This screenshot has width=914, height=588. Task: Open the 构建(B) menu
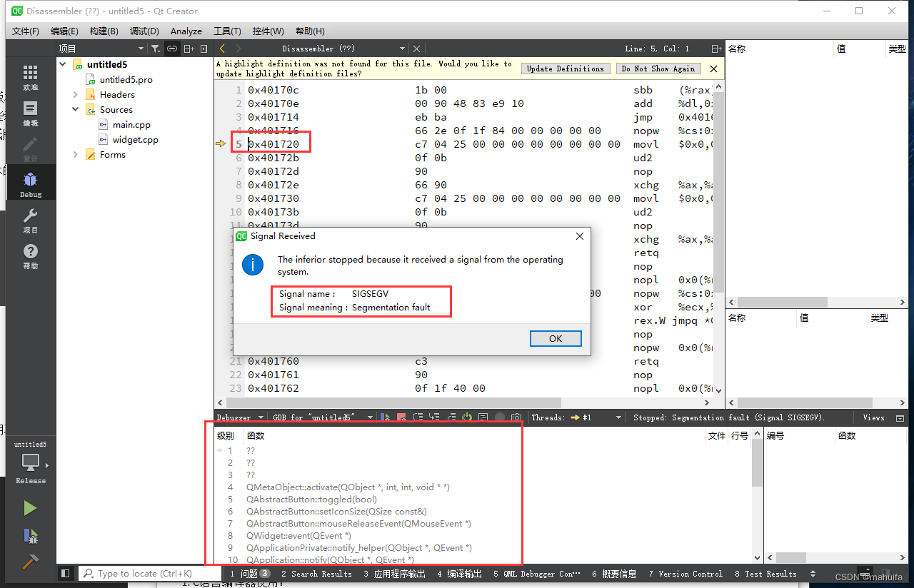(x=104, y=31)
